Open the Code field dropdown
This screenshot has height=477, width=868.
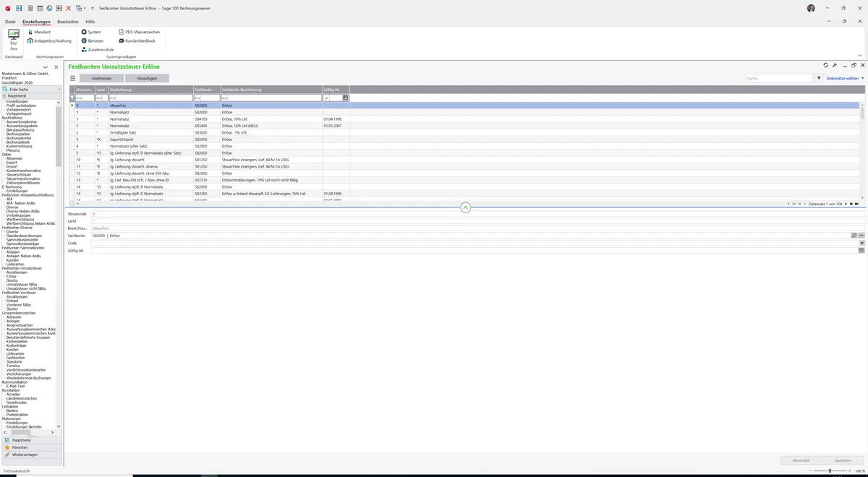point(861,243)
